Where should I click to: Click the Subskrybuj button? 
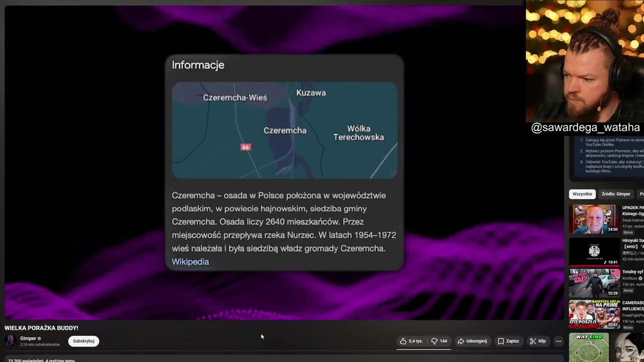pyautogui.click(x=84, y=341)
